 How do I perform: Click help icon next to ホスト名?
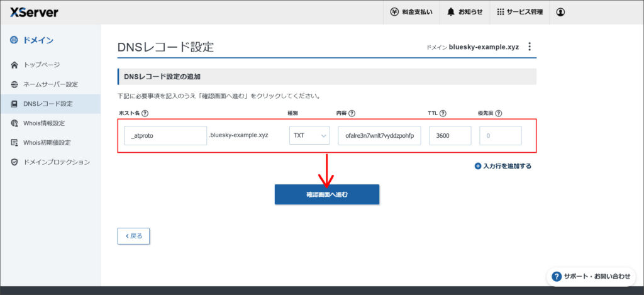click(x=145, y=113)
